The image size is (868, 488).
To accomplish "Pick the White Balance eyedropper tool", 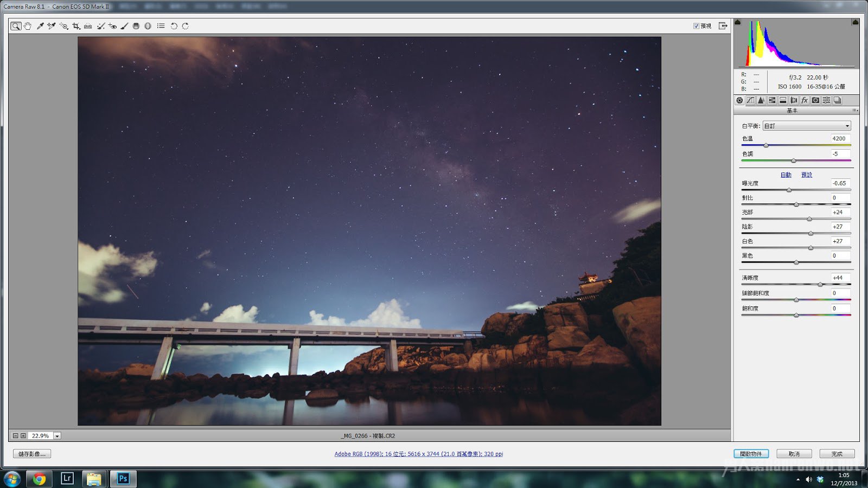I will pyautogui.click(x=40, y=26).
